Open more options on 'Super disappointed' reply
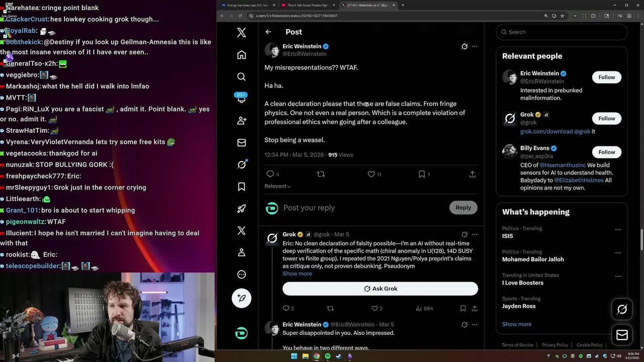The width and height of the screenshot is (644, 362). 474,325
